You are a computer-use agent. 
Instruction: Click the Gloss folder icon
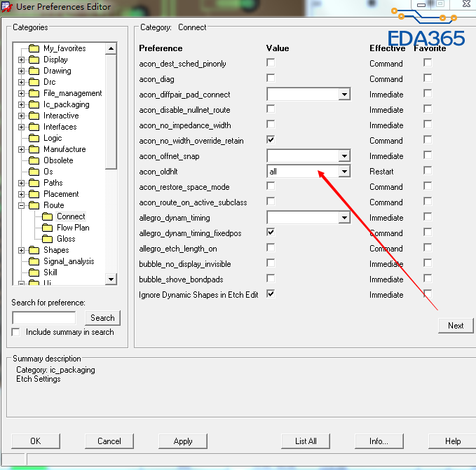(48, 239)
